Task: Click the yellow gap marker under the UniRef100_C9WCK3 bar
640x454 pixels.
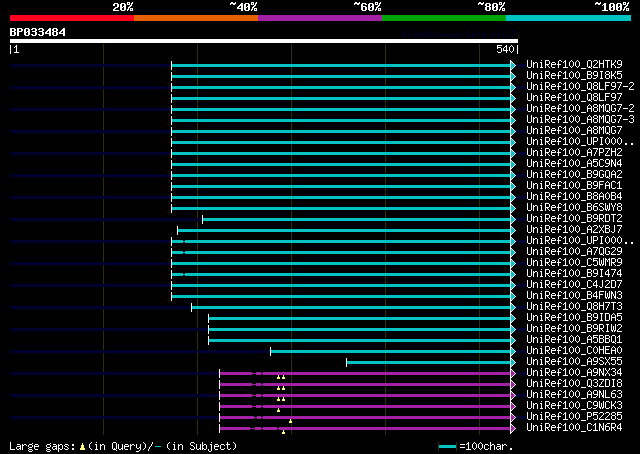Action: pyautogui.click(x=278, y=410)
